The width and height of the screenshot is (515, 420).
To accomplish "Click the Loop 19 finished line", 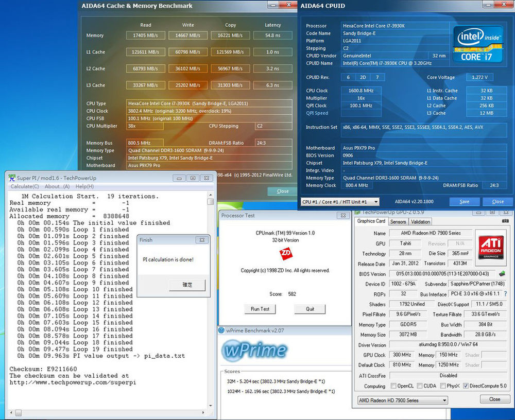I will (75, 349).
